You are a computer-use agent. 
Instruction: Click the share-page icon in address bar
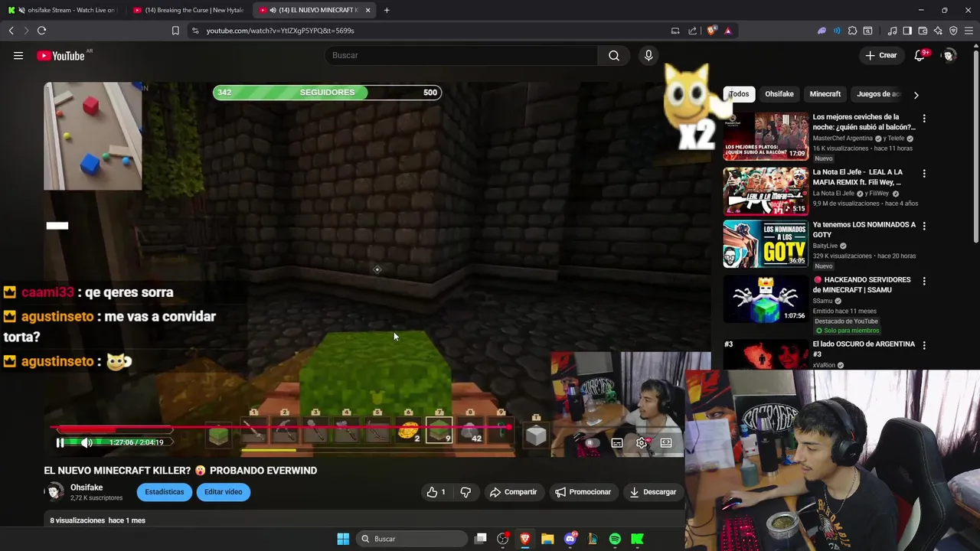pos(693,31)
